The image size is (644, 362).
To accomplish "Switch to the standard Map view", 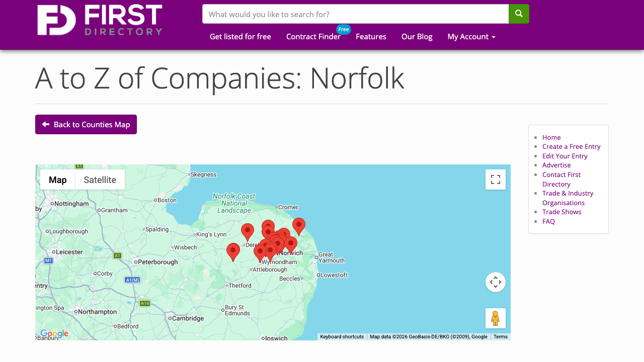I will coord(58,180).
